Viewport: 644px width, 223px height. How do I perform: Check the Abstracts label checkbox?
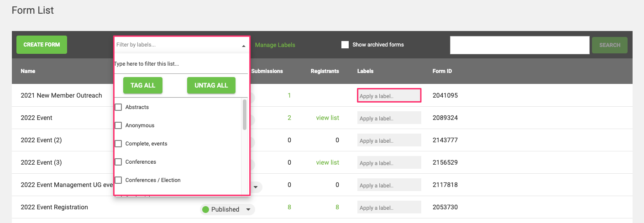click(x=118, y=107)
